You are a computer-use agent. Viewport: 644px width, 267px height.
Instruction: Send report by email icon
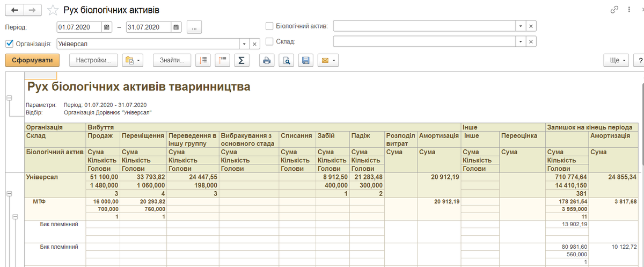pos(328,60)
